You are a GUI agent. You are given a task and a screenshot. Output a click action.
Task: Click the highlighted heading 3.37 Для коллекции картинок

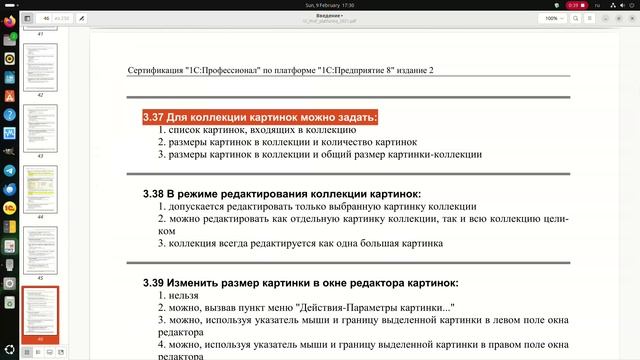point(260,117)
